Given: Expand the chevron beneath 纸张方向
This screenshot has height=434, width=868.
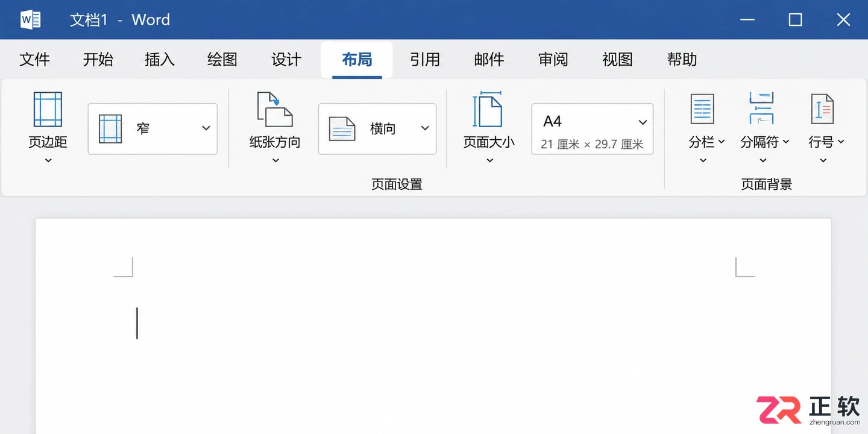Looking at the screenshot, I should pyautogui.click(x=275, y=160).
